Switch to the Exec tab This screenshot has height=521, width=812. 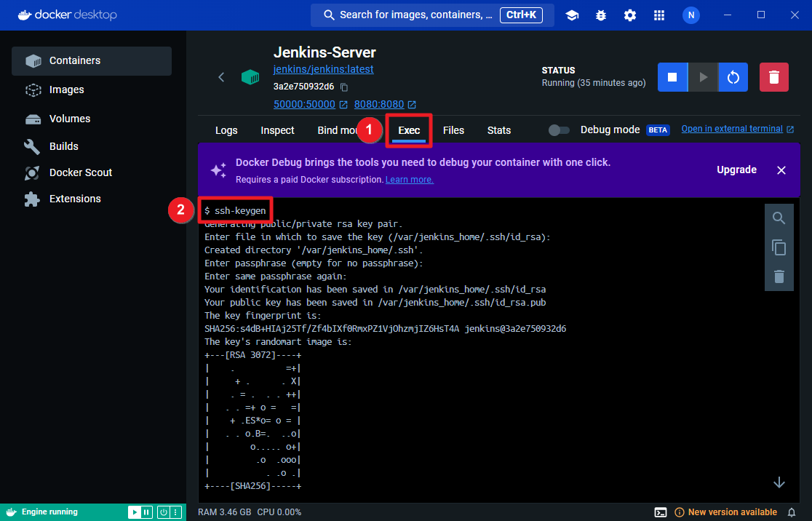(409, 130)
